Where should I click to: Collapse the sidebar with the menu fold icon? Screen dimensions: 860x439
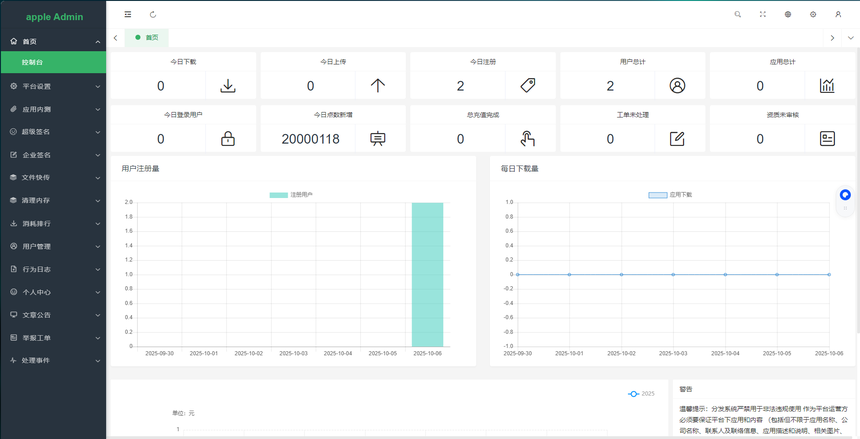128,15
